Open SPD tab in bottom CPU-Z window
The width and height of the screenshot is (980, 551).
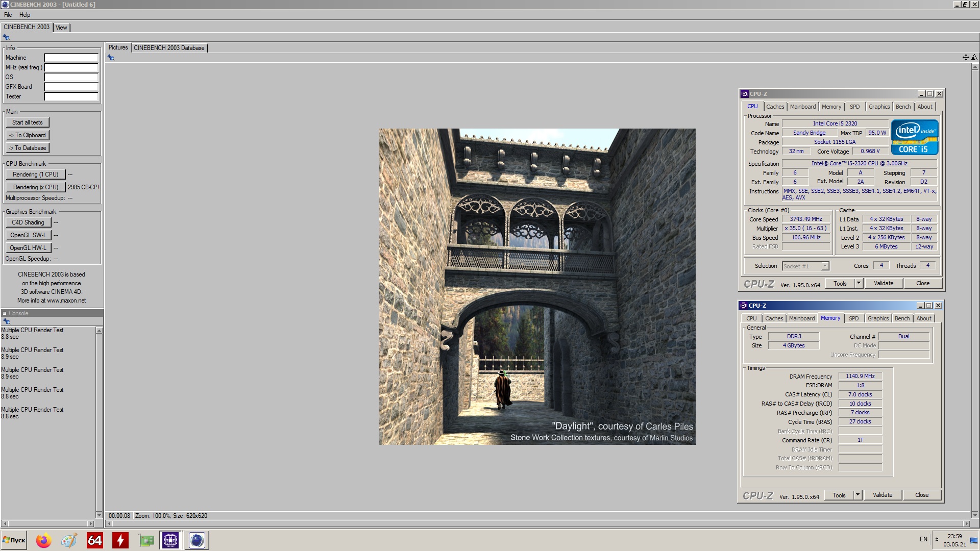[853, 318]
